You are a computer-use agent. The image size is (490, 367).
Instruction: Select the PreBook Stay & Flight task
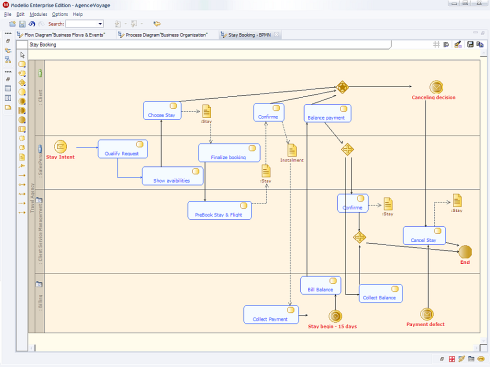click(220, 210)
